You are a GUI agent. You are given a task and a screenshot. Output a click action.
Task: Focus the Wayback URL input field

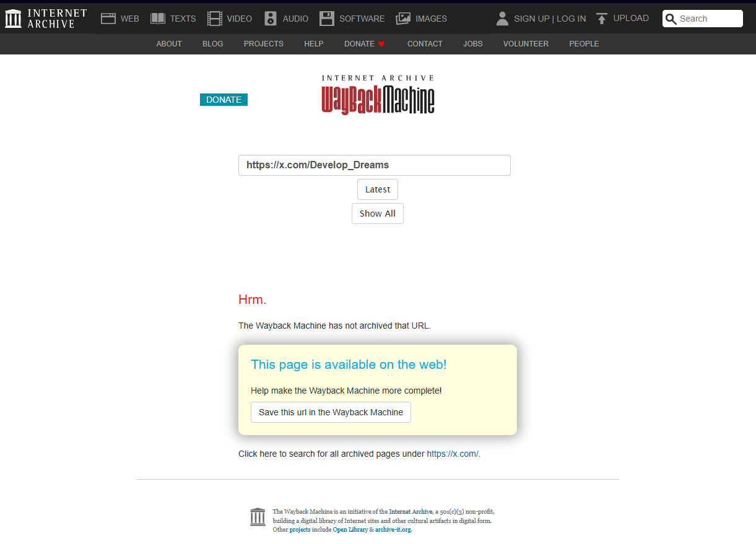(375, 165)
